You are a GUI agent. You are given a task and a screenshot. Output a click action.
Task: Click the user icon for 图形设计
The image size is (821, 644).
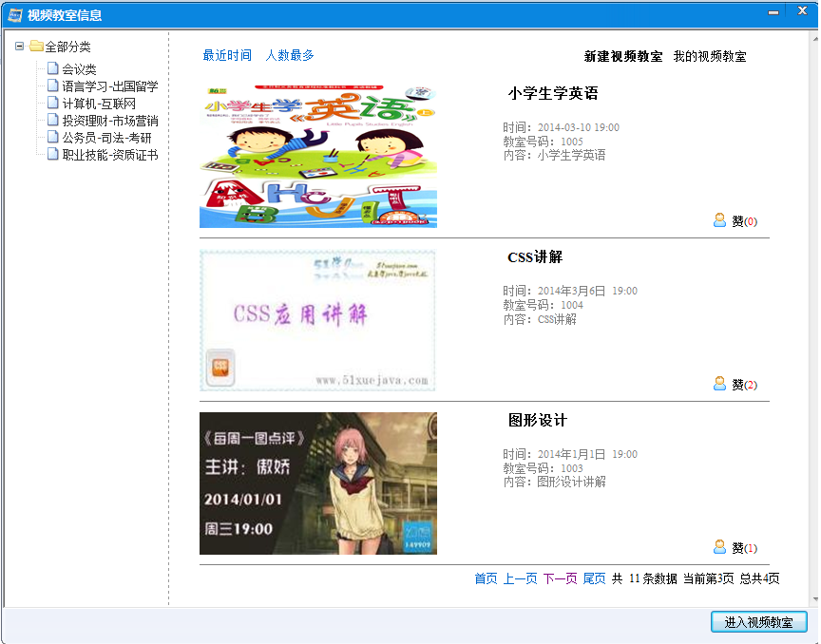[x=719, y=547]
